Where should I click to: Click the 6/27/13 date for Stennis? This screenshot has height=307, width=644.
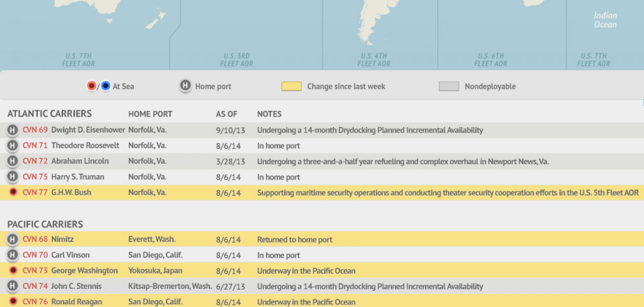(230, 287)
